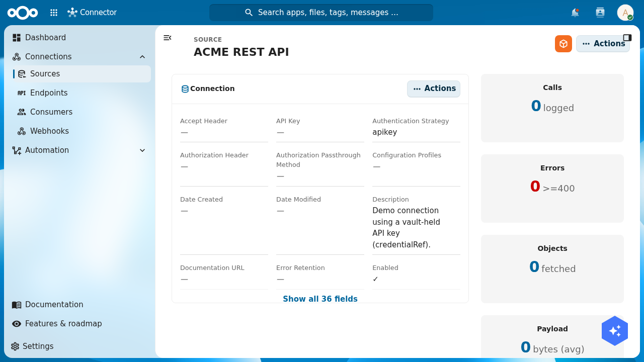Screen dimensions: 644x362
Task: Click the Sources database icon
Action: pyautogui.click(x=22, y=74)
